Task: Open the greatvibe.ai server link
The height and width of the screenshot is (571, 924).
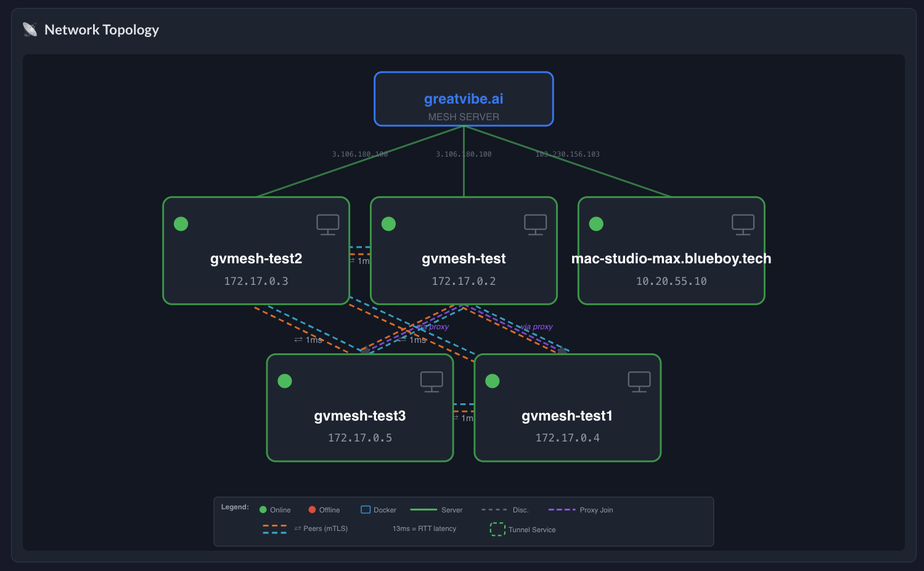Action: pyautogui.click(x=464, y=98)
